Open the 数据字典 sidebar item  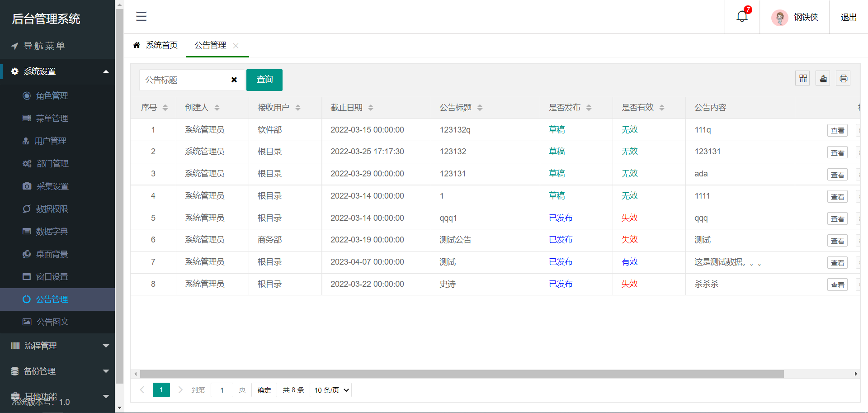(x=53, y=231)
